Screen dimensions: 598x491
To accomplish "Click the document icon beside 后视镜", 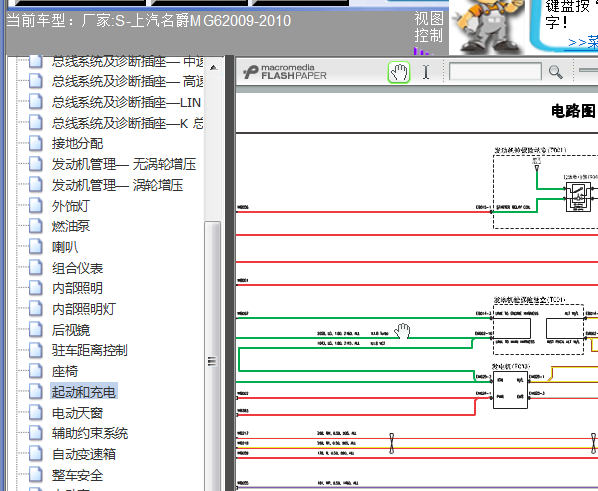I will (x=36, y=330).
